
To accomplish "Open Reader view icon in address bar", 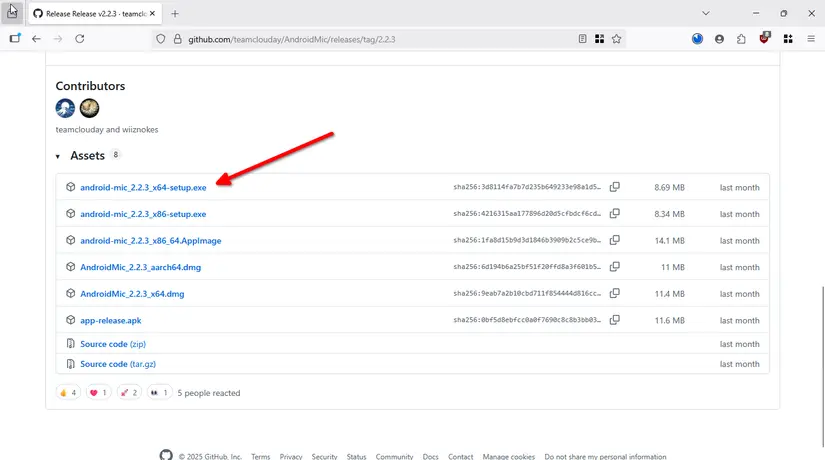I will coord(583,39).
